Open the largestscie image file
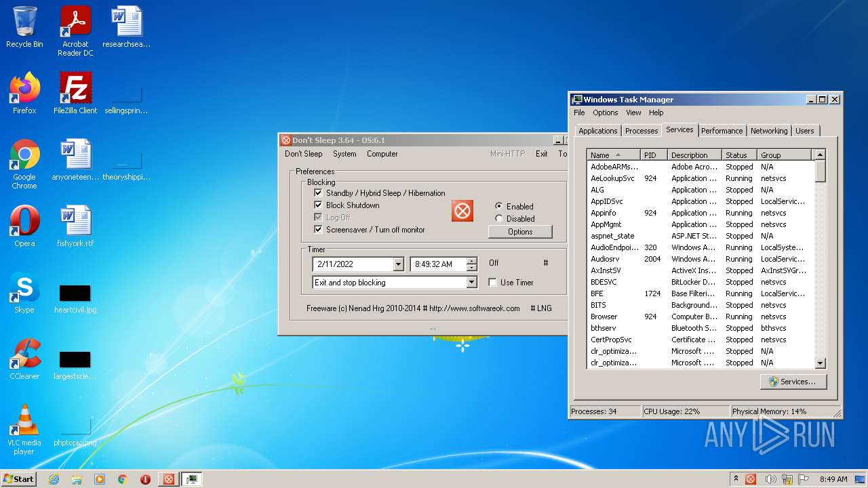 coord(75,364)
